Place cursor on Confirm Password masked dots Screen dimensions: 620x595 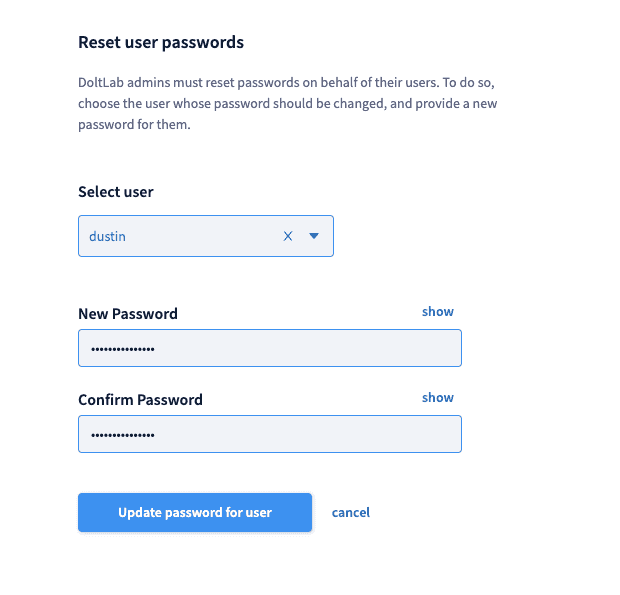pyautogui.click(x=123, y=435)
